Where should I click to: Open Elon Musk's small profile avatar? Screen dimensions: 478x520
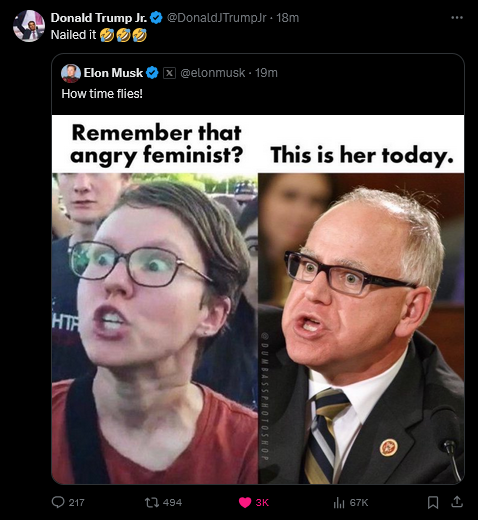click(x=71, y=73)
